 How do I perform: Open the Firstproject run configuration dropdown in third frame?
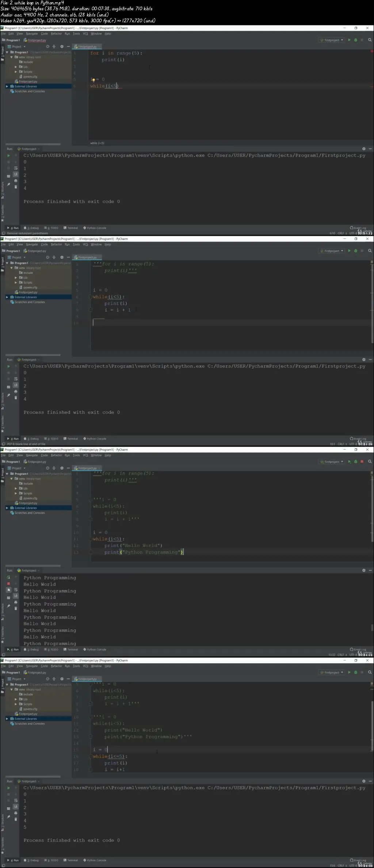(332, 462)
